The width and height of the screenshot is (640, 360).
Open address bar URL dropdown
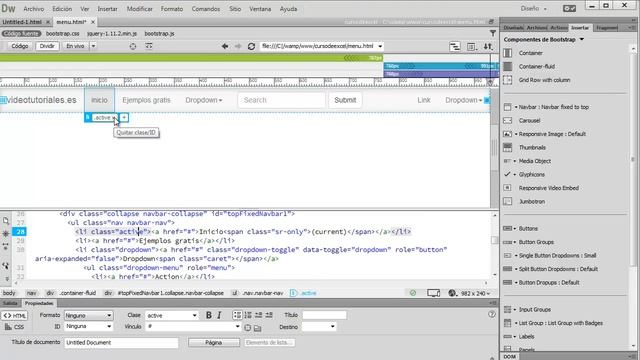pos(380,47)
